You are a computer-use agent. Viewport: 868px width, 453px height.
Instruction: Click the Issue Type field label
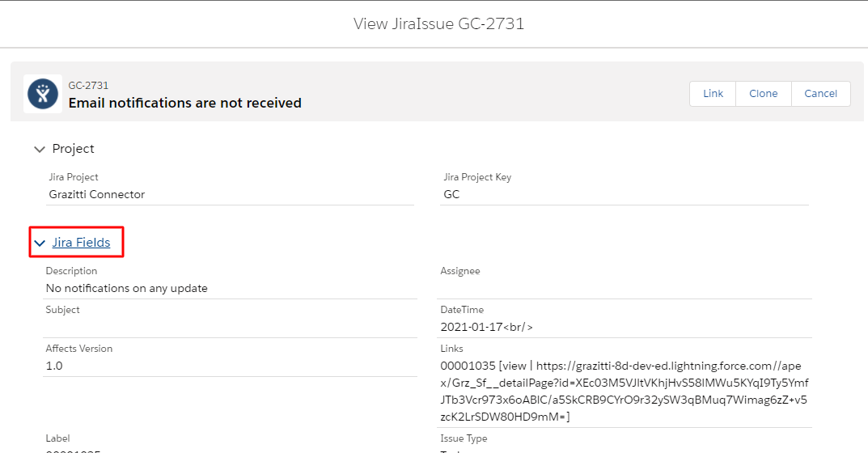464,438
